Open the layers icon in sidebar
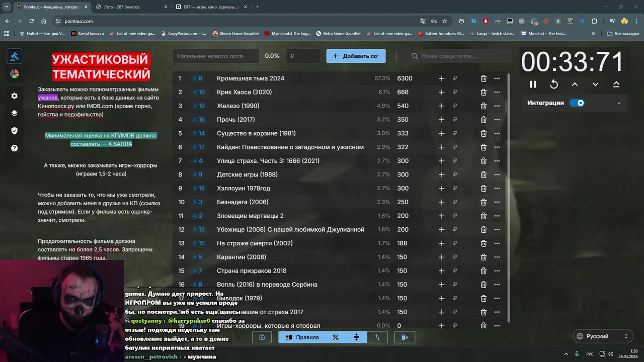 click(14, 113)
